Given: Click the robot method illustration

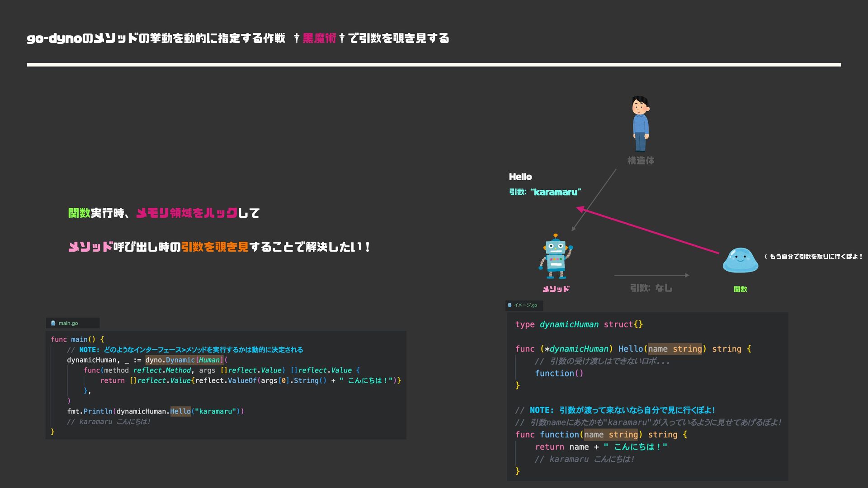Looking at the screenshot, I should pyautogui.click(x=556, y=256).
